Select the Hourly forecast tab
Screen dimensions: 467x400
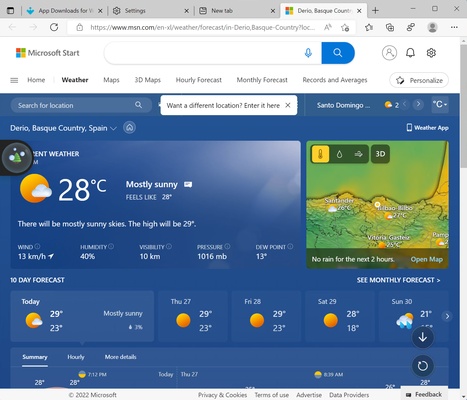tap(76, 357)
